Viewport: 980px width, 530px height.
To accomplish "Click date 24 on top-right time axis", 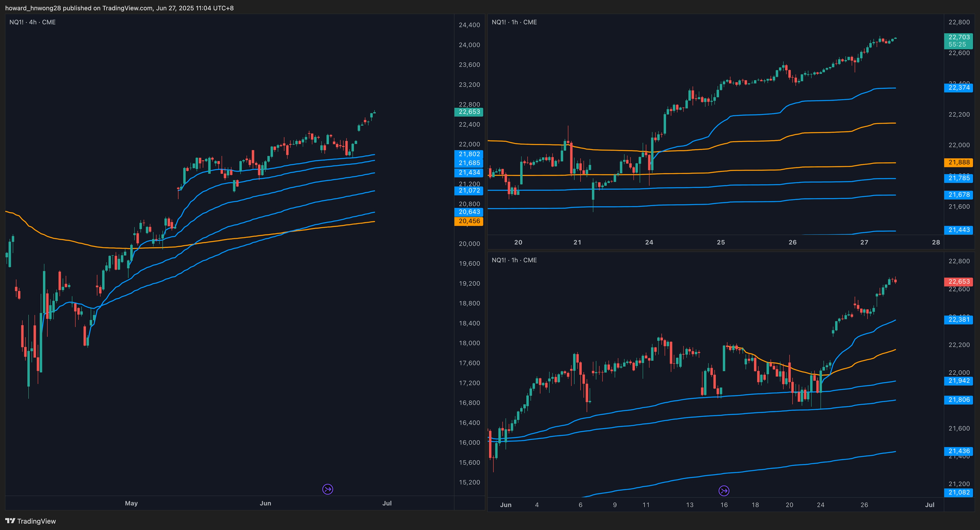I will [649, 242].
